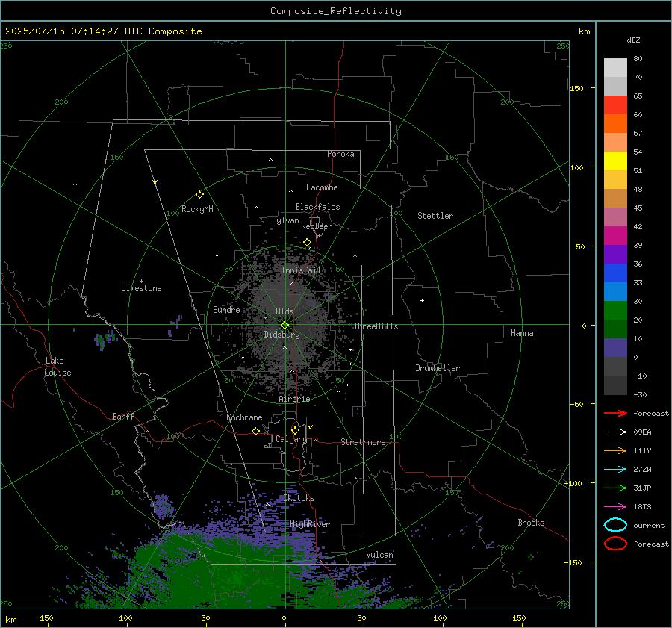Click the Calgary city label
The height and width of the screenshot is (628, 672).
(291, 439)
